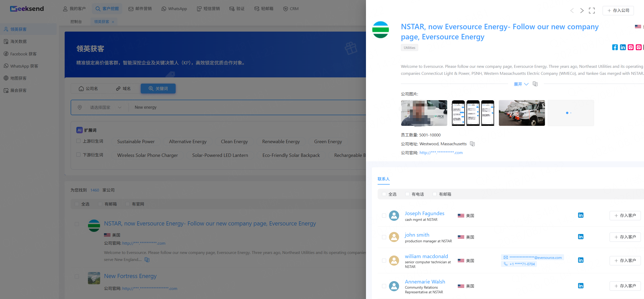Go to previous company with left arrow
Viewport: 644px width, 299px height.
[x=572, y=10]
